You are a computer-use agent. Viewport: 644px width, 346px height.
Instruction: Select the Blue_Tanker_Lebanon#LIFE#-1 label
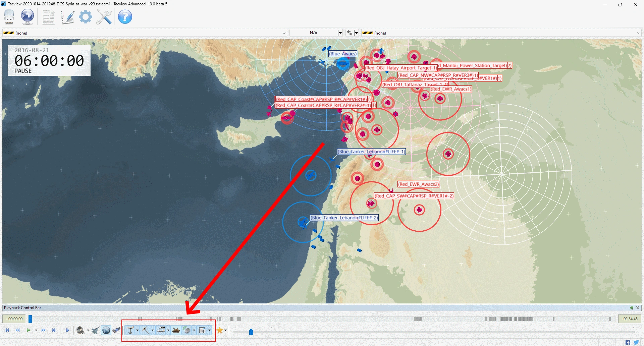[371, 152]
